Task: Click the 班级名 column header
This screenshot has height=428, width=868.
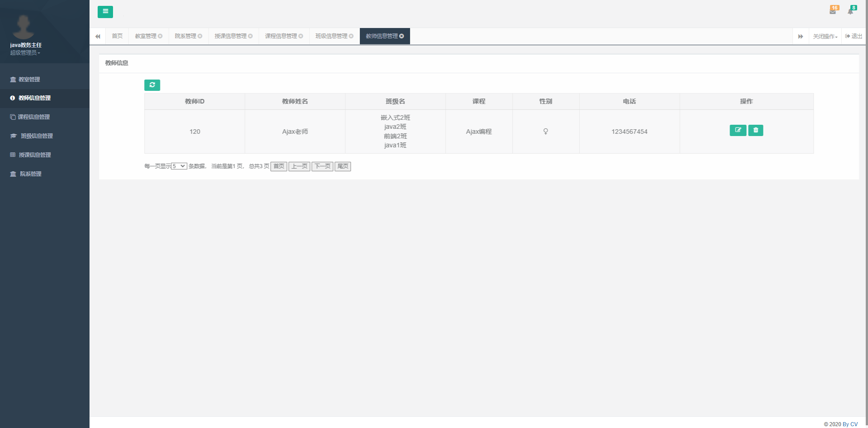Action: point(396,102)
